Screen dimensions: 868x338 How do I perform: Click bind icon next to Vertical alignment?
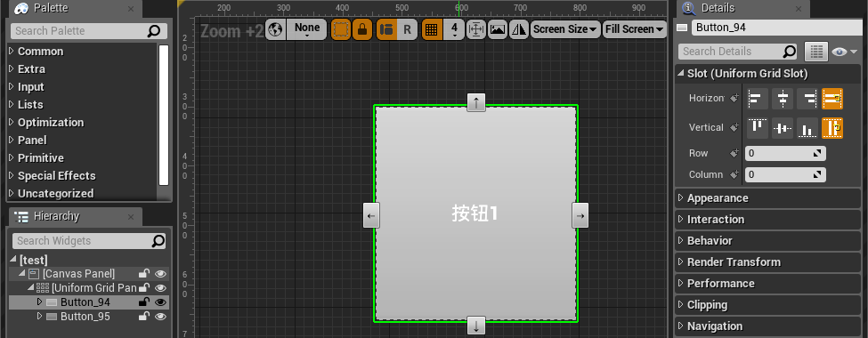click(x=734, y=127)
